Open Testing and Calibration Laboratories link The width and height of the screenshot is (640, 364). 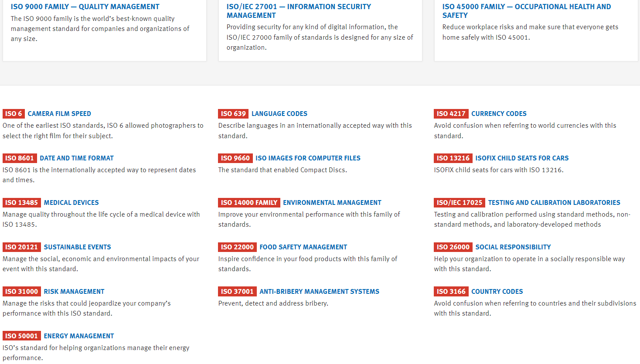(554, 203)
